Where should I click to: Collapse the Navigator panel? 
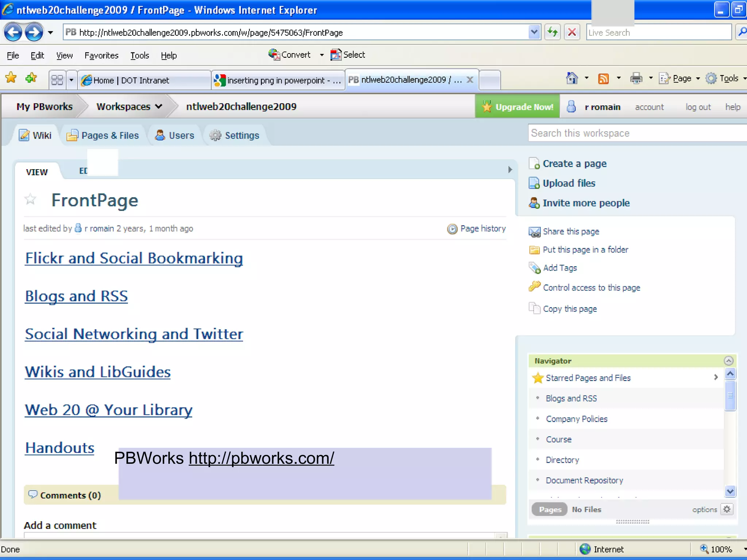[x=728, y=361]
